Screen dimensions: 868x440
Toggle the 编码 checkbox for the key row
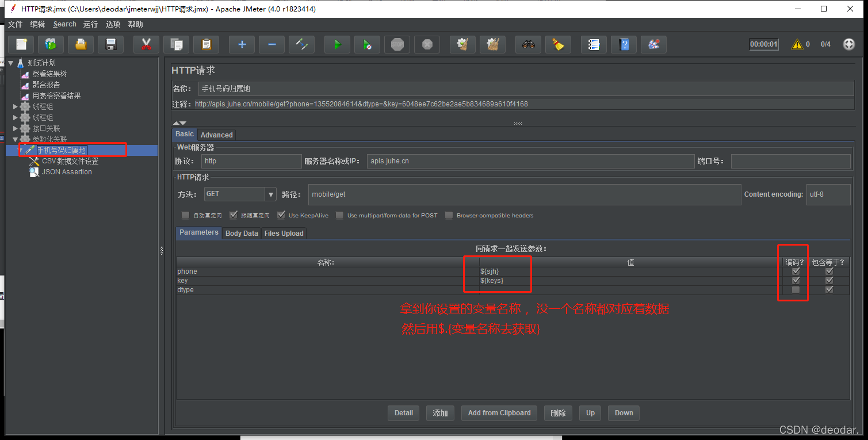tap(796, 281)
